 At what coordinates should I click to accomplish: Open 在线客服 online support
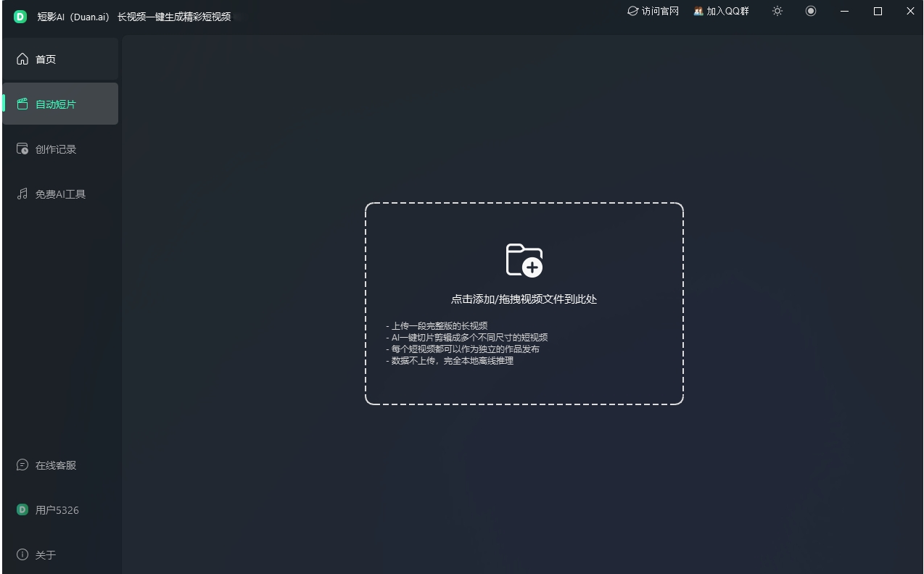[x=60, y=465]
